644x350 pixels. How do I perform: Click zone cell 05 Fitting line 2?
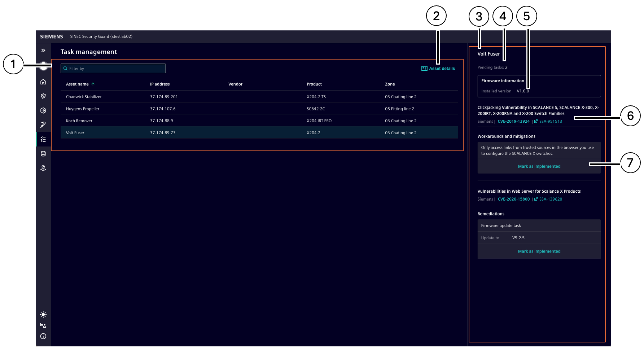(x=399, y=109)
